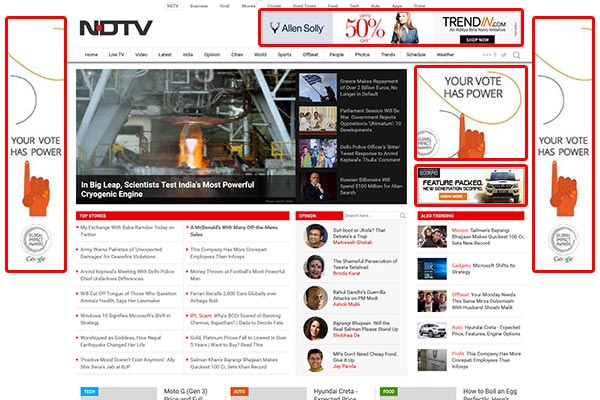This screenshot has height=400, width=600.
Task: Select Live TV in the navigation bar
Action: [x=116, y=55]
